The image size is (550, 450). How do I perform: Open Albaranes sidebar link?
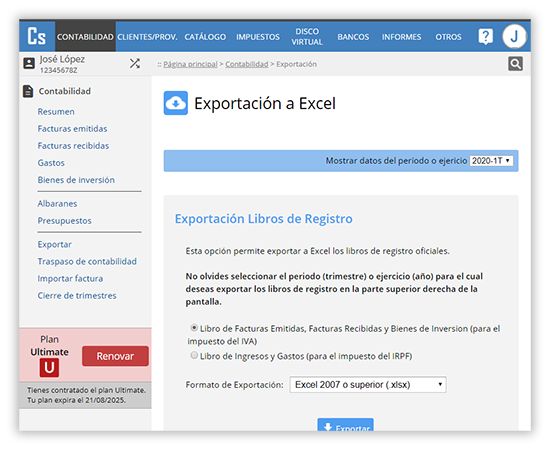point(58,203)
